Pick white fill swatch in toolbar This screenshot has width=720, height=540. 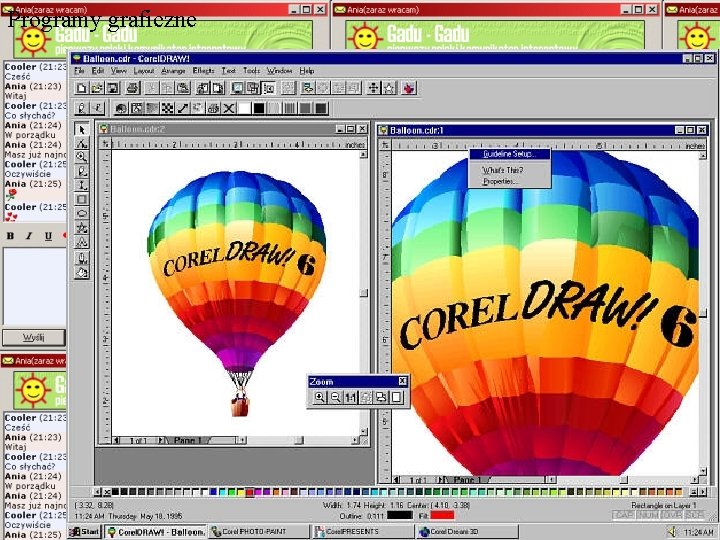click(x=244, y=108)
